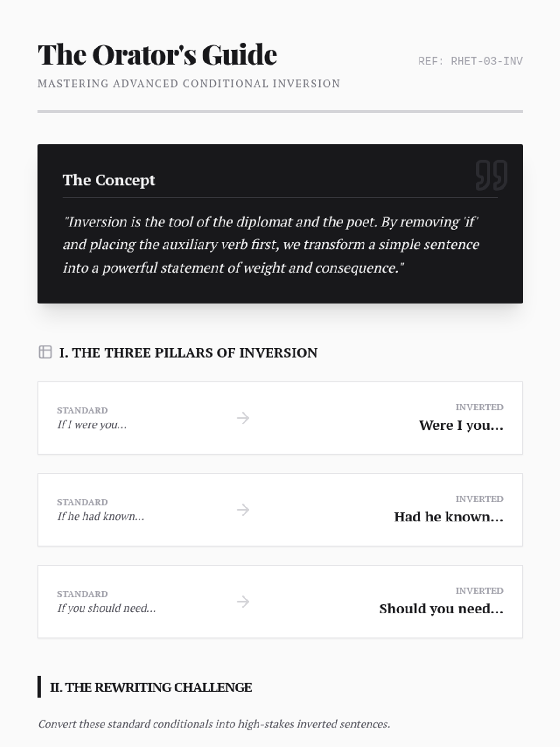Click 'I. The Three Pillars of Inversion' heading
The width and height of the screenshot is (560, 747).
(x=188, y=352)
